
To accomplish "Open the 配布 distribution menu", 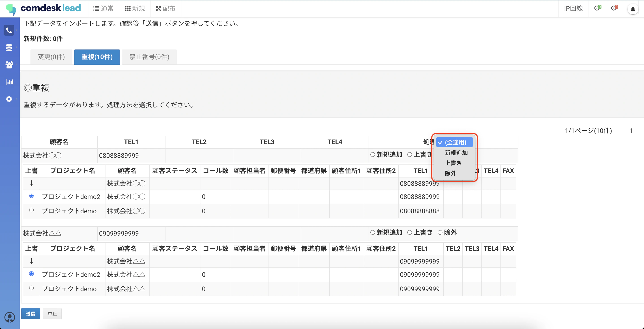I will click(x=165, y=9).
